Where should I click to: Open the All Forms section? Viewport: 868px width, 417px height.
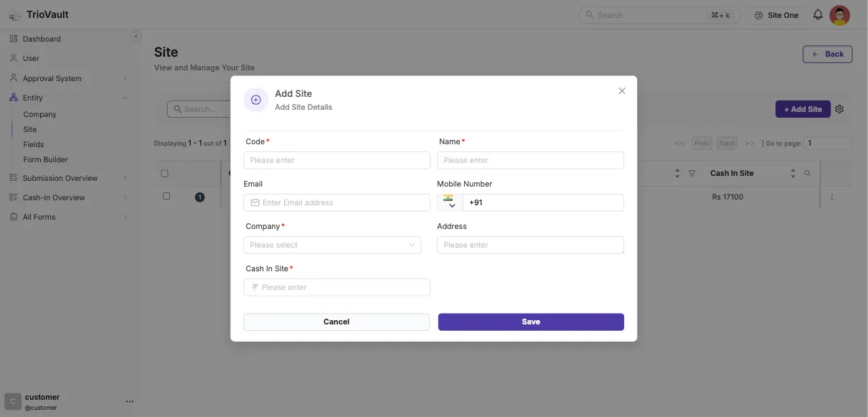(12, 216)
